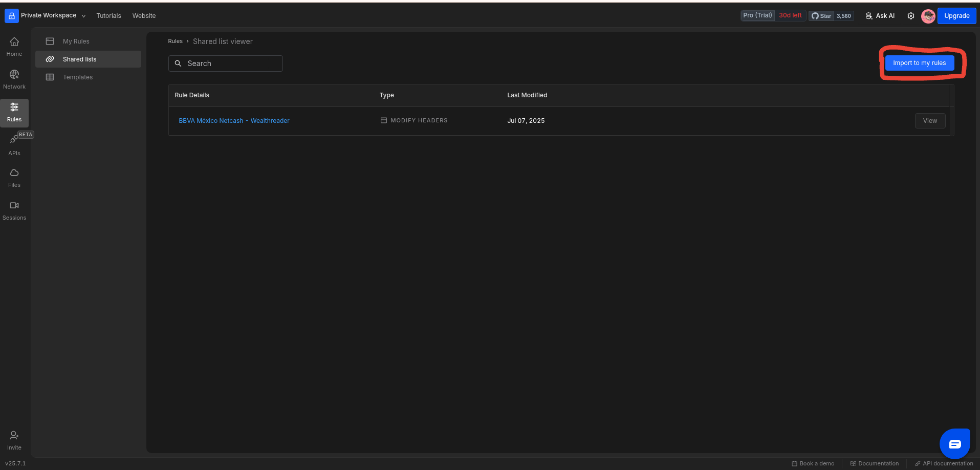Open the chat support bubble
This screenshot has width=980, height=470.
coord(955,444)
